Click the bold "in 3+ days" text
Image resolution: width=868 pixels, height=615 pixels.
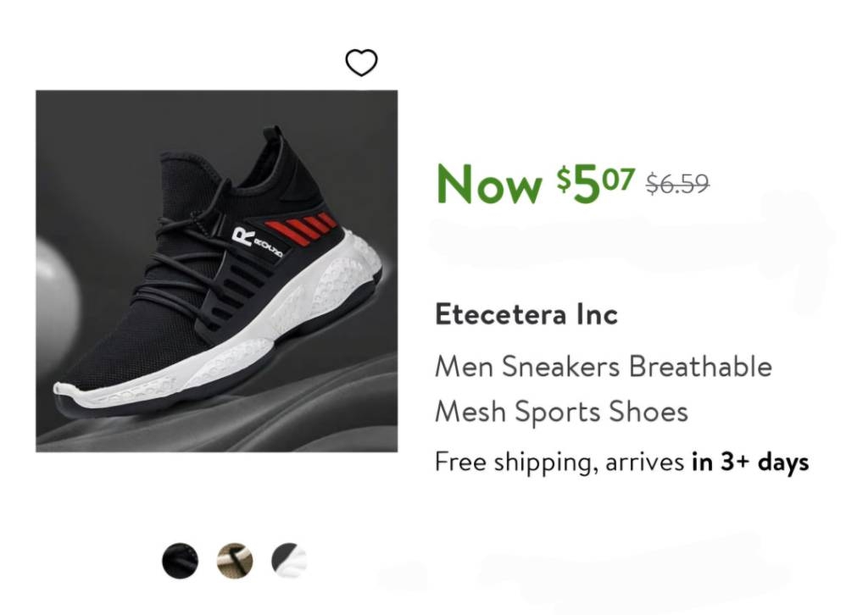click(x=749, y=463)
